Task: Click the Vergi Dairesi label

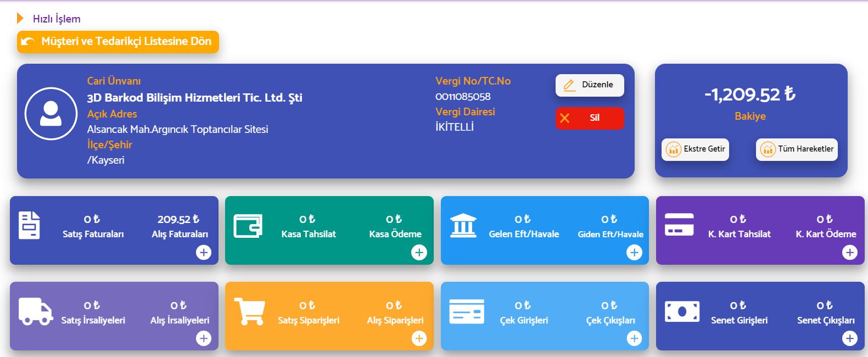Action: (465, 112)
